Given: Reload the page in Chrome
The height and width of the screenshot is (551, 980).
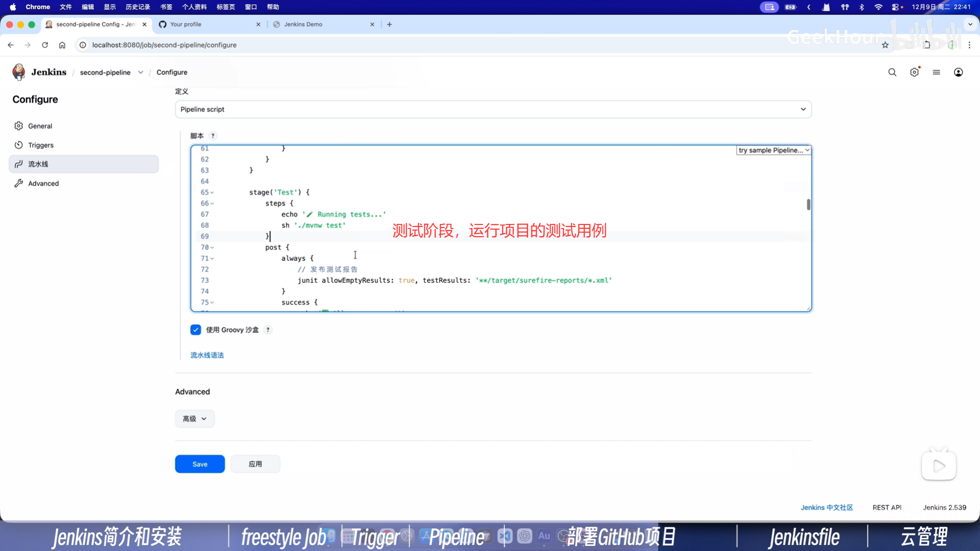Looking at the screenshot, I should pyautogui.click(x=45, y=45).
